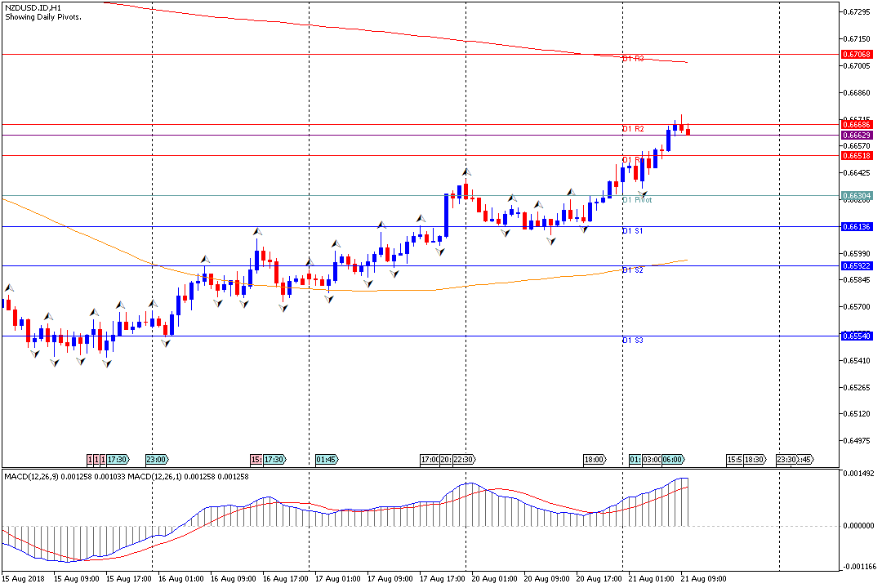Screen dimensions: 882x588
Task: Select the 06:00 event marker
Action: tap(673, 460)
